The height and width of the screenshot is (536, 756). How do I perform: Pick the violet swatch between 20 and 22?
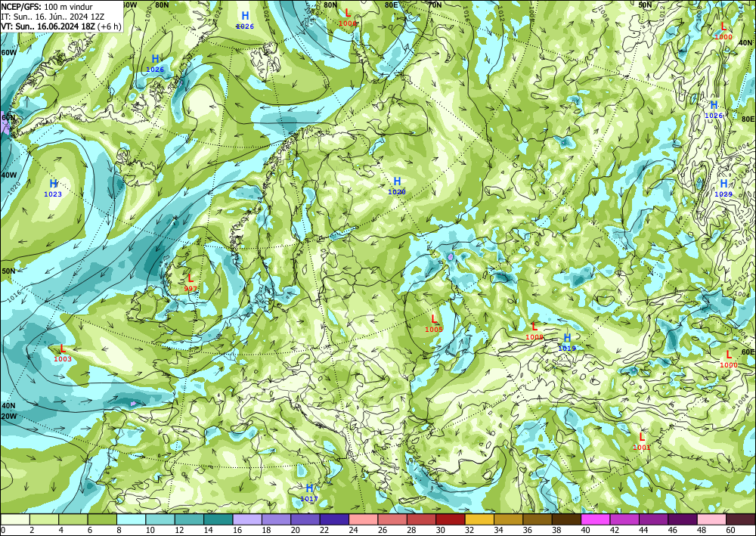(305, 519)
